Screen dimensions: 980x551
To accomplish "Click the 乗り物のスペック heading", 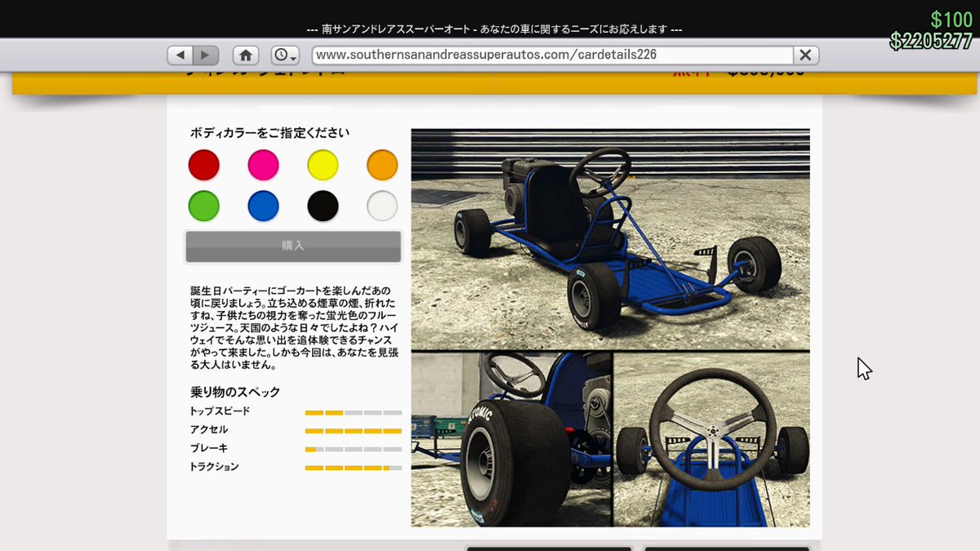I will click(235, 392).
